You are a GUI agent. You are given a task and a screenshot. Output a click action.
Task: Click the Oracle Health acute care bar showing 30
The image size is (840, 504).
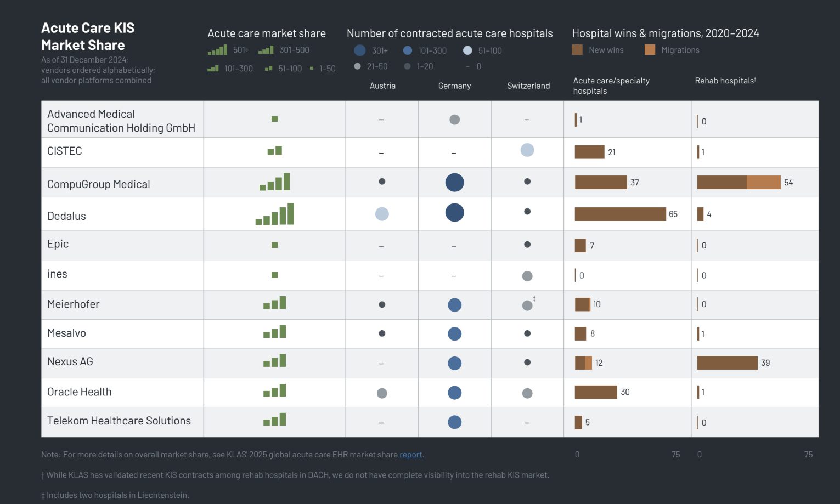point(596,392)
